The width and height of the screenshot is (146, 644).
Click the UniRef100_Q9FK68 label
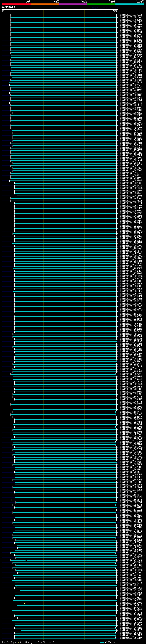131,65
